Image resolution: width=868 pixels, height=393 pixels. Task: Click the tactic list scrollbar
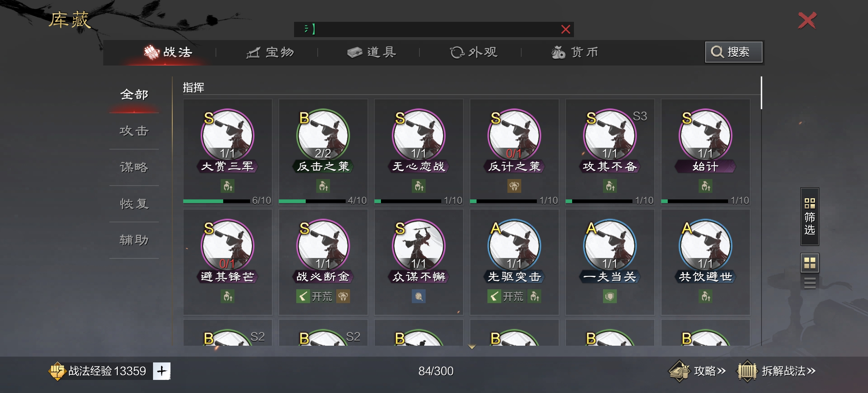point(761,93)
